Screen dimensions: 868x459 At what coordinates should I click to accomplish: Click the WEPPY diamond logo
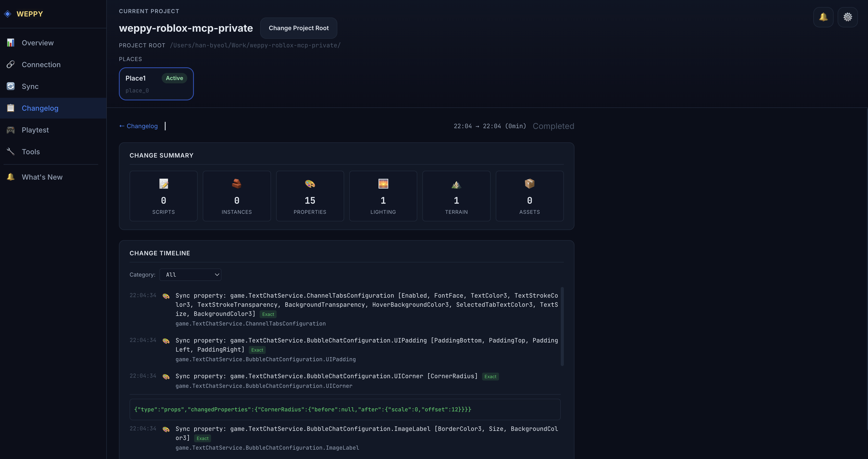[x=7, y=14]
